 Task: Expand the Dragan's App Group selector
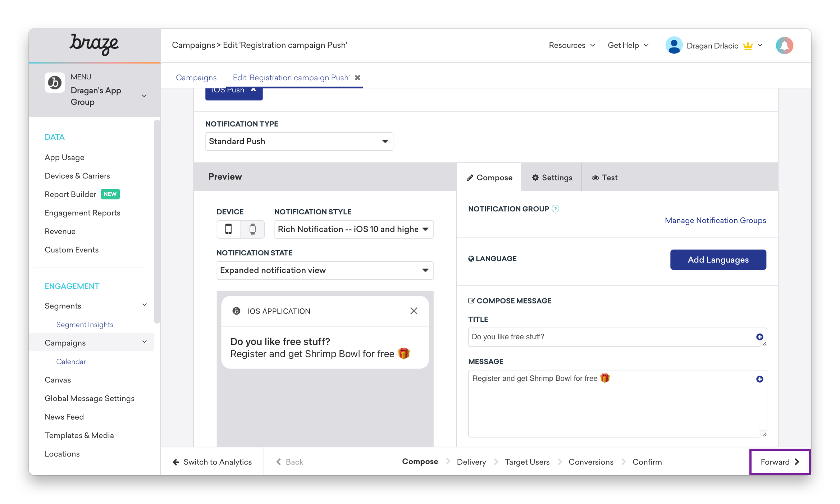(144, 96)
